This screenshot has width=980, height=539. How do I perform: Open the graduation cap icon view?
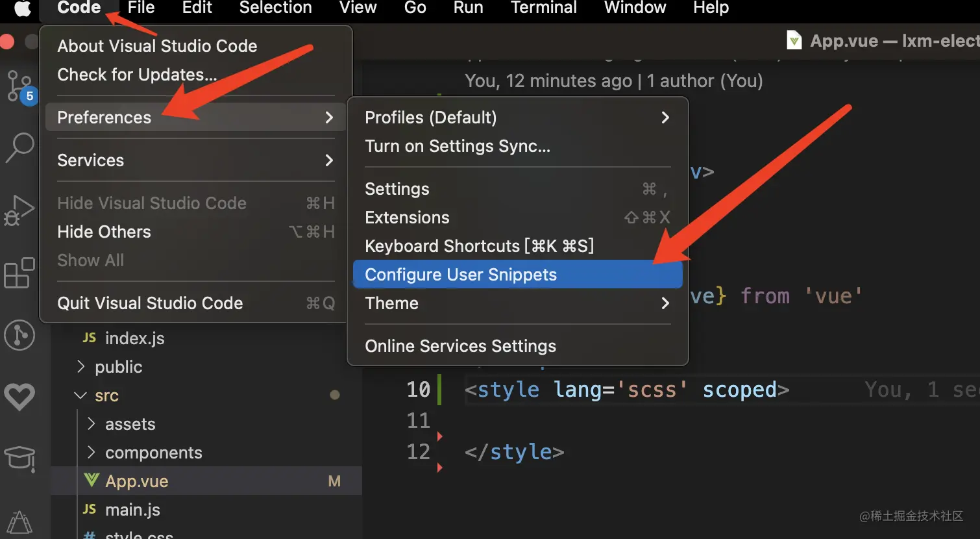(x=19, y=458)
